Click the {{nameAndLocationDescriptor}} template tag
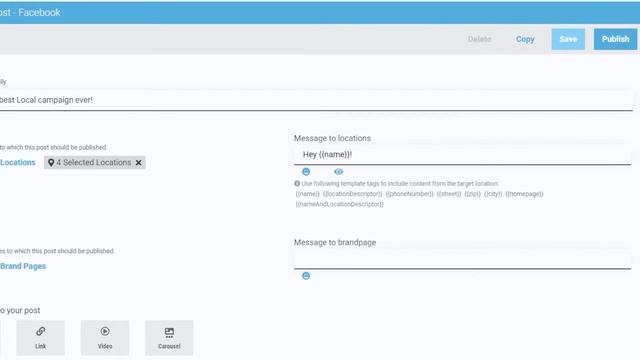 pos(340,204)
